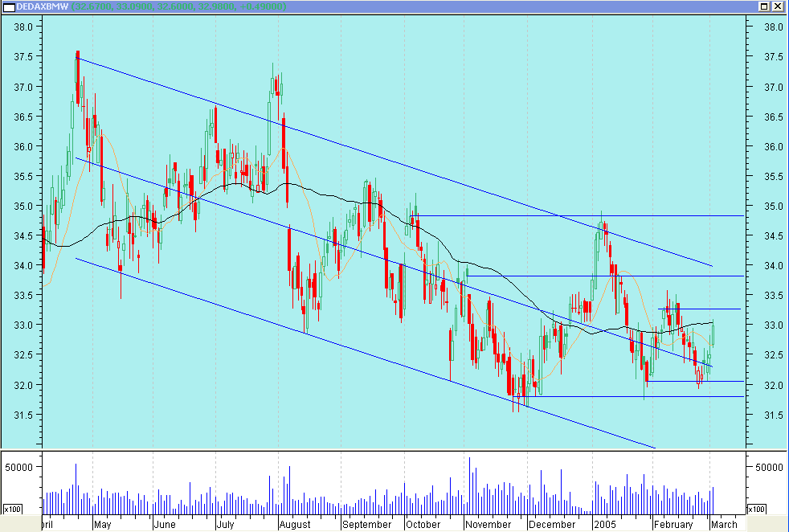The width and height of the screenshot is (789, 532).
Task: Click the x100 volume scale label on left
Action: (12, 509)
